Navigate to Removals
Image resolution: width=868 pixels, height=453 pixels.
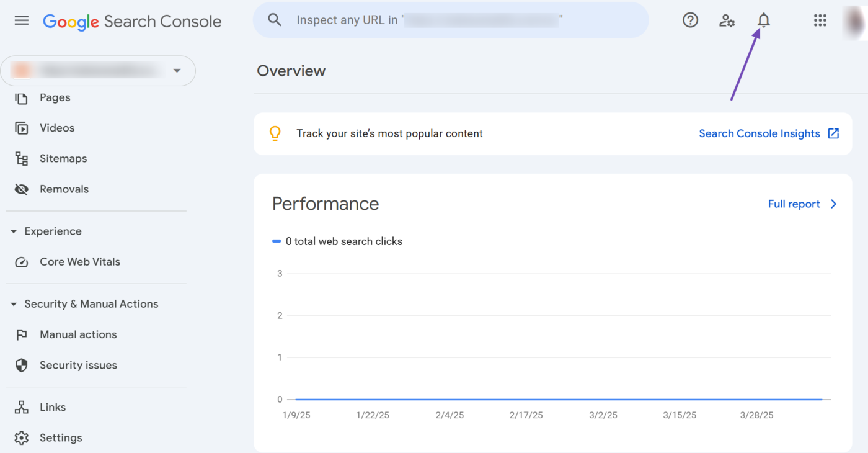tap(64, 189)
